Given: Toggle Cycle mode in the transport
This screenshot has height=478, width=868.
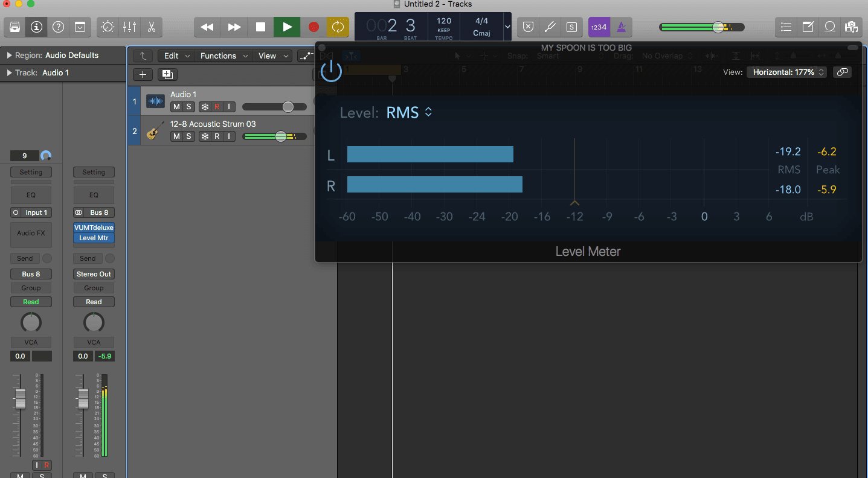Looking at the screenshot, I should coord(338,27).
